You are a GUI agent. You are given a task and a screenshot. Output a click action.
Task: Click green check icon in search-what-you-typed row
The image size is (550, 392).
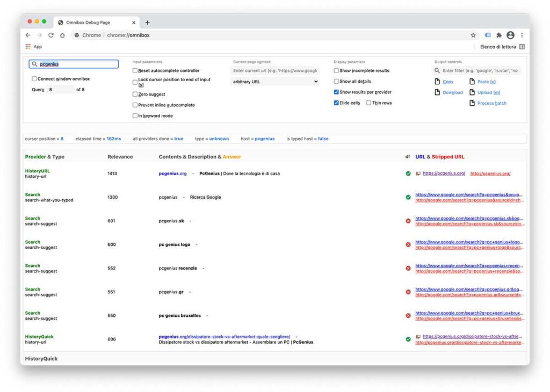(x=408, y=198)
